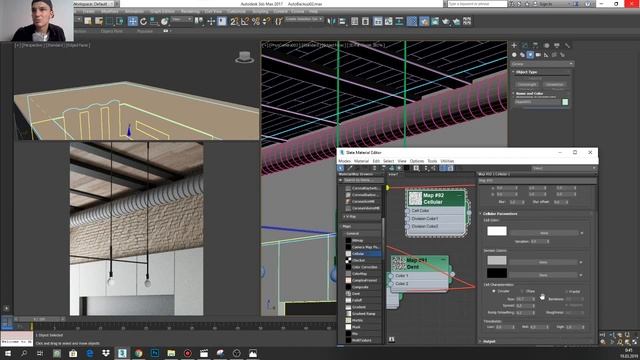Open the Hierarchy command panel tab
This screenshot has width=640, height=360.
click(536, 45)
